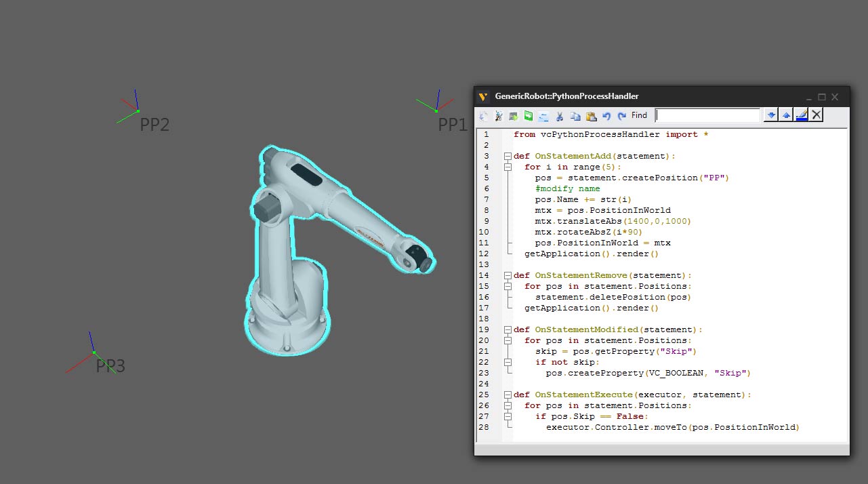The width and height of the screenshot is (868, 484).
Task: Find next match with the down arrow
Action: 770,115
